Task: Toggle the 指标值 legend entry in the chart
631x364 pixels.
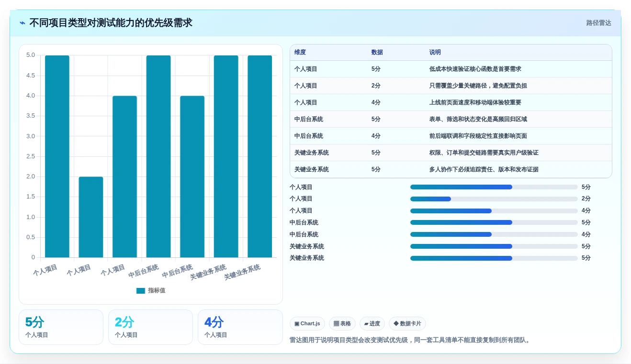Action: 151,290
